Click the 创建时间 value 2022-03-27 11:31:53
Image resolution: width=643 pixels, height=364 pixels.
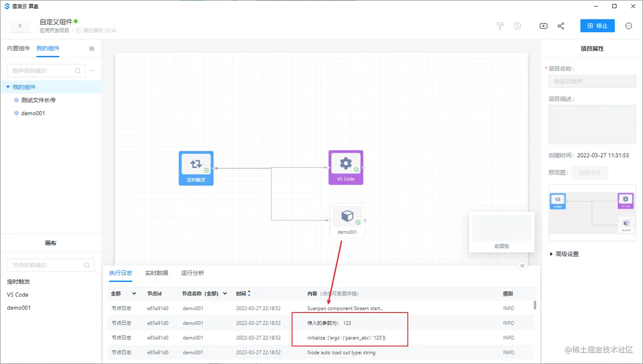(x=603, y=155)
